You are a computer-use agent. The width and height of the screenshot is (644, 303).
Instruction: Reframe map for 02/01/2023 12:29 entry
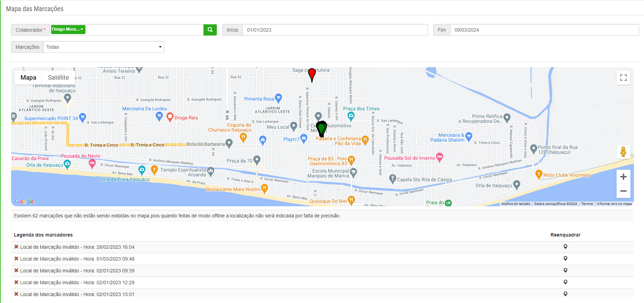[x=565, y=282]
